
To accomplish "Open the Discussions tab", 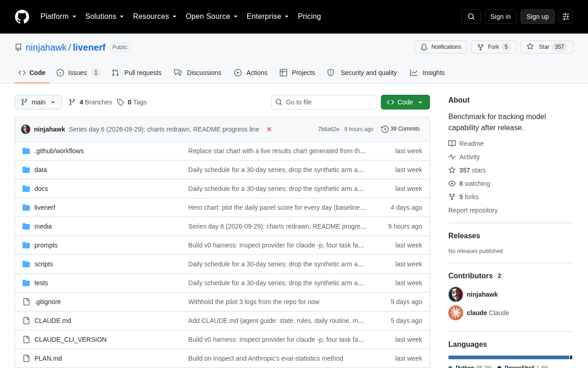I will coord(198,73).
